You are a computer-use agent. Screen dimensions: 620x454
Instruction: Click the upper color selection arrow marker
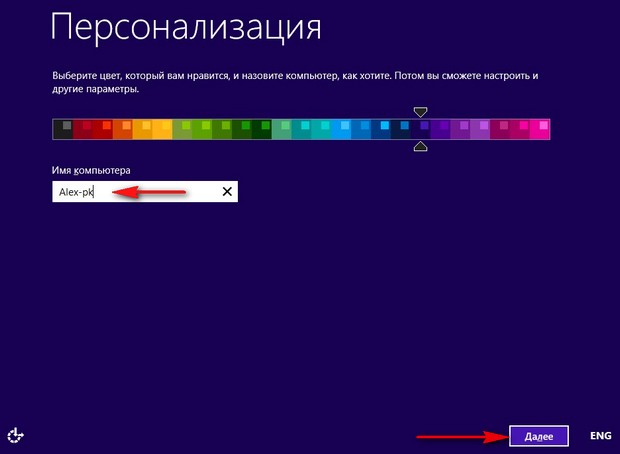click(x=420, y=112)
